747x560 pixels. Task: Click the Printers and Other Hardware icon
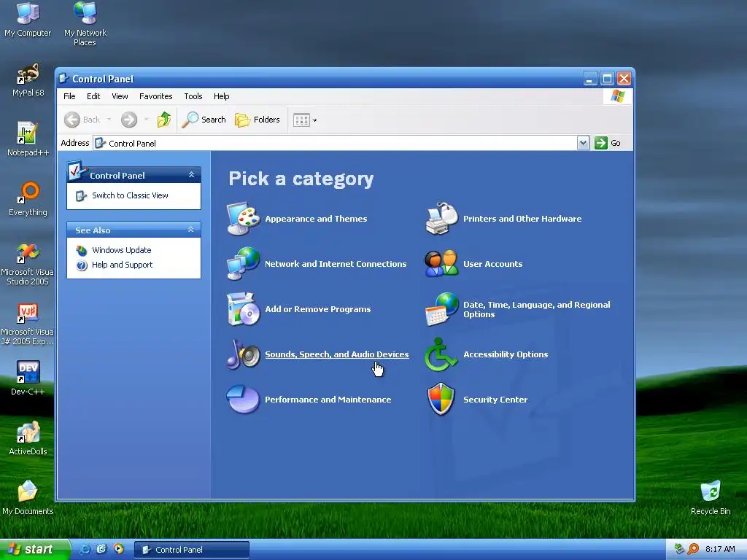tap(441, 219)
